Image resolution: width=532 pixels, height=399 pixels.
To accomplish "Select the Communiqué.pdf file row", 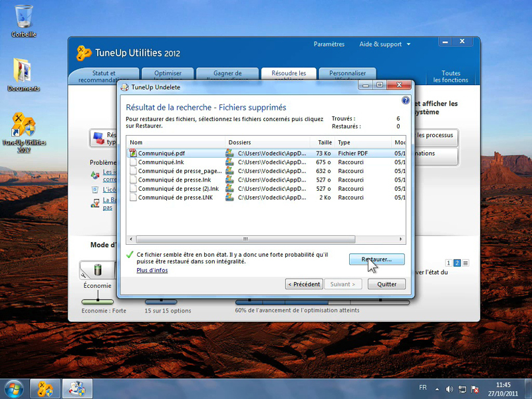I will click(266, 154).
